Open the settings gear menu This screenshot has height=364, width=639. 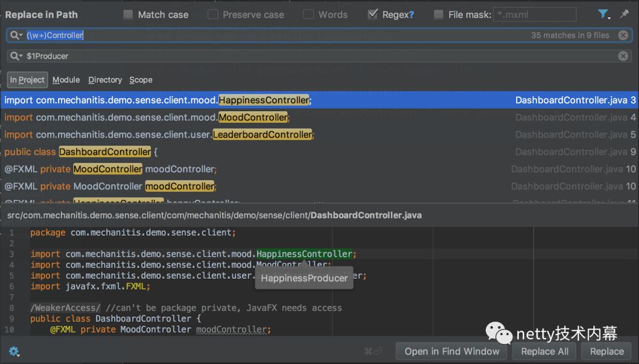pos(14,351)
